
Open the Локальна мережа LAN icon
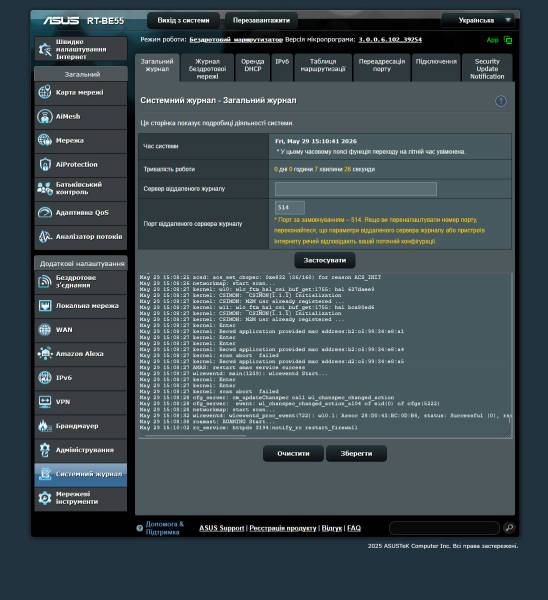click(x=45, y=306)
